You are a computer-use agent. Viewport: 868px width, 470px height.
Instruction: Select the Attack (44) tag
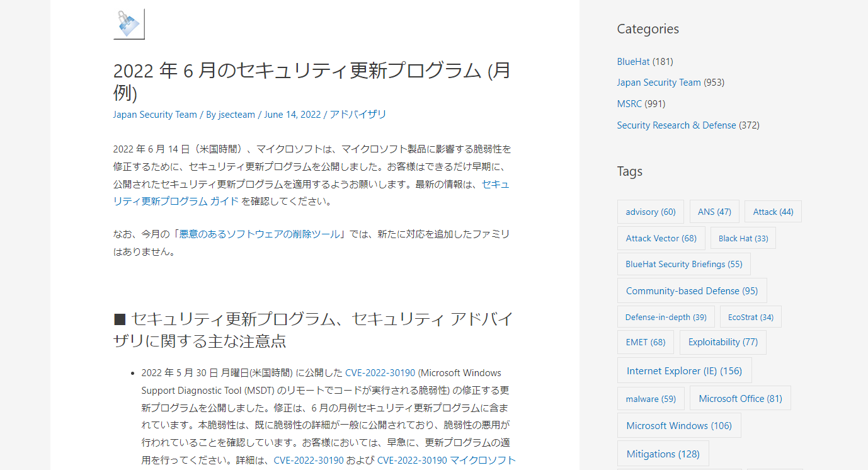[773, 212]
